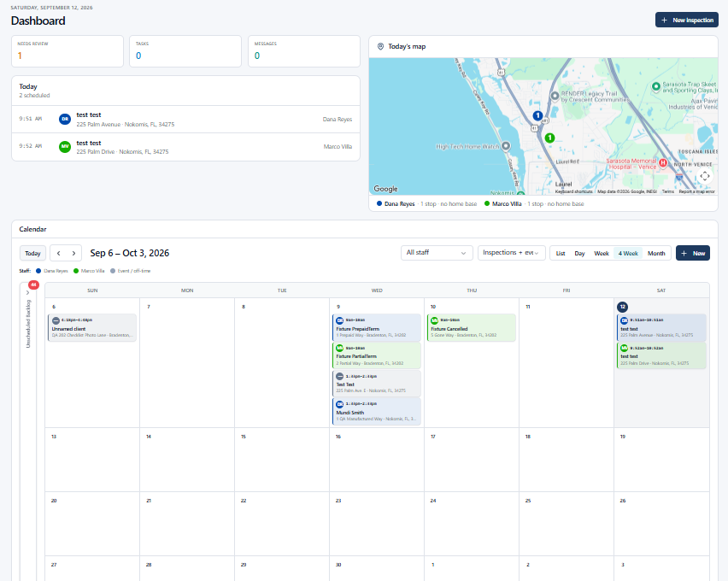Click Marco Villa in the map legend

(507, 204)
